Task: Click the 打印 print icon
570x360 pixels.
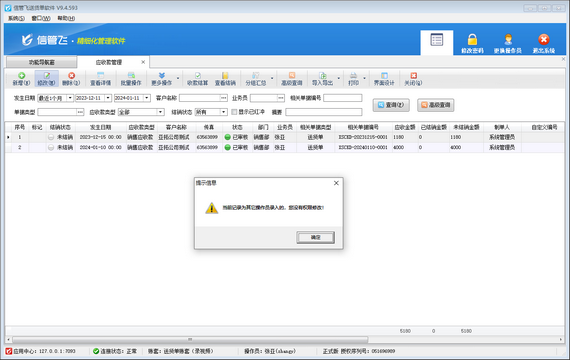Action: tap(353, 76)
